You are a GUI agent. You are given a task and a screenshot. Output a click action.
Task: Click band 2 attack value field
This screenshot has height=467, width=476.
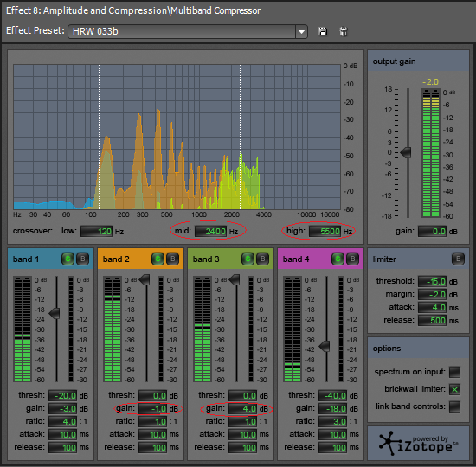tap(152, 434)
